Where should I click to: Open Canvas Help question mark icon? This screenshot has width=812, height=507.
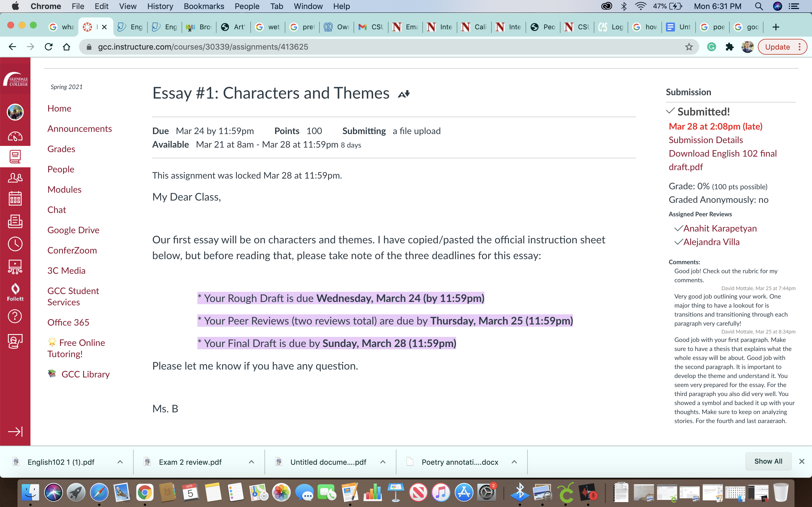[15, 316]
